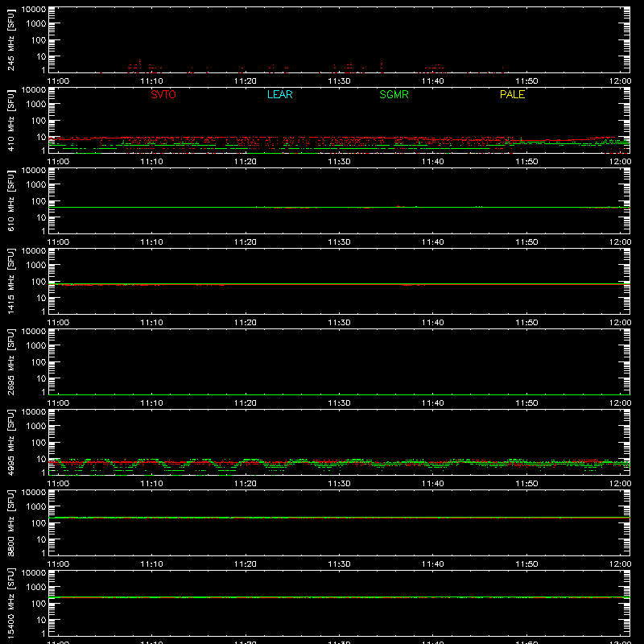Select the '8800 MHz [SFU]' axis title

click(x=10, y=522)
